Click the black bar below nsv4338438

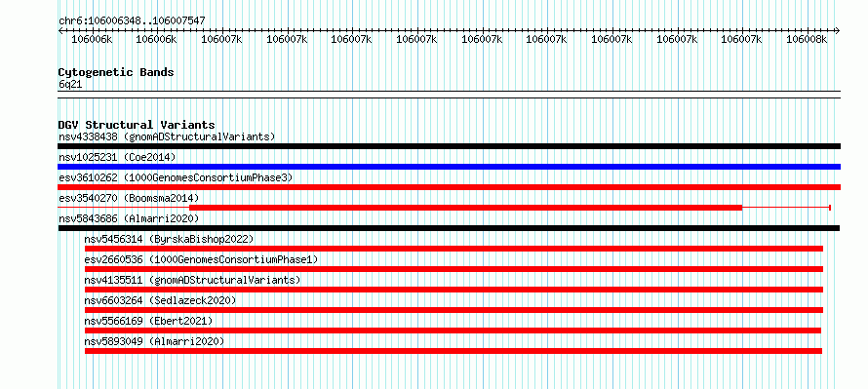click(449, 146)
